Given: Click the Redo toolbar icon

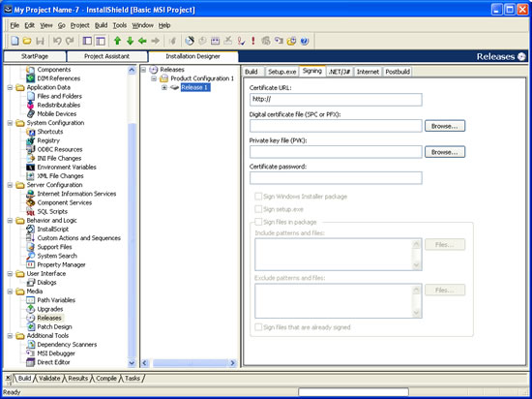Looking at the screenshot, I should [x=70, y=41].
